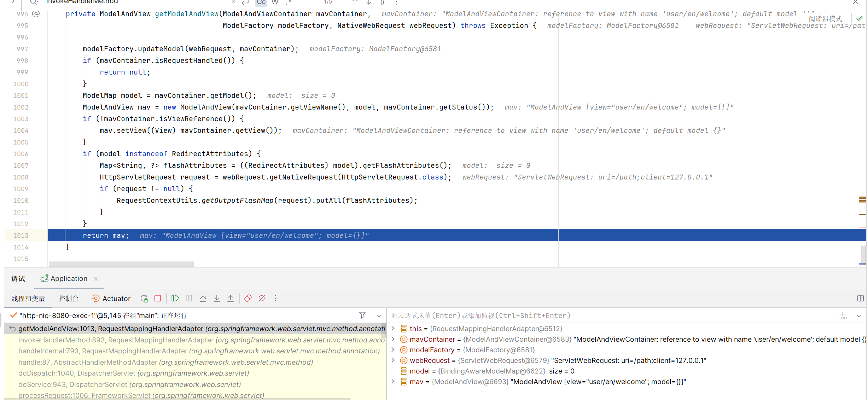Click line number 1013 in gutter

[x=21, y=235]
